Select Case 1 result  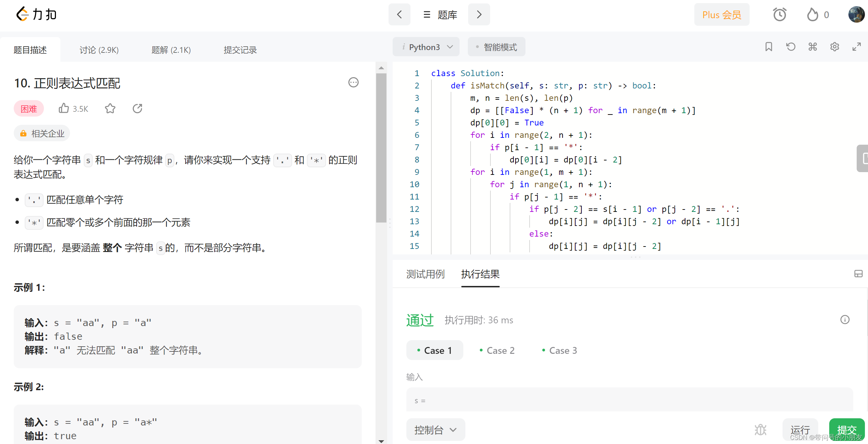[x=435, y=350]
